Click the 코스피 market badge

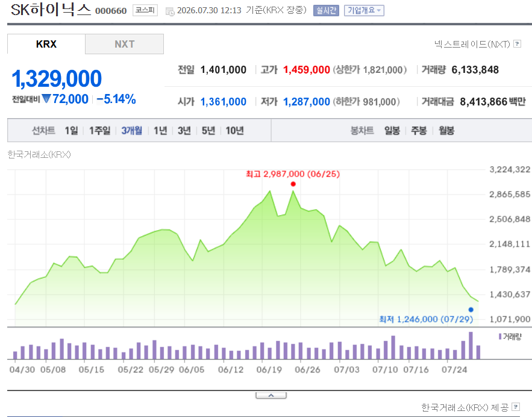coord(145,10)
